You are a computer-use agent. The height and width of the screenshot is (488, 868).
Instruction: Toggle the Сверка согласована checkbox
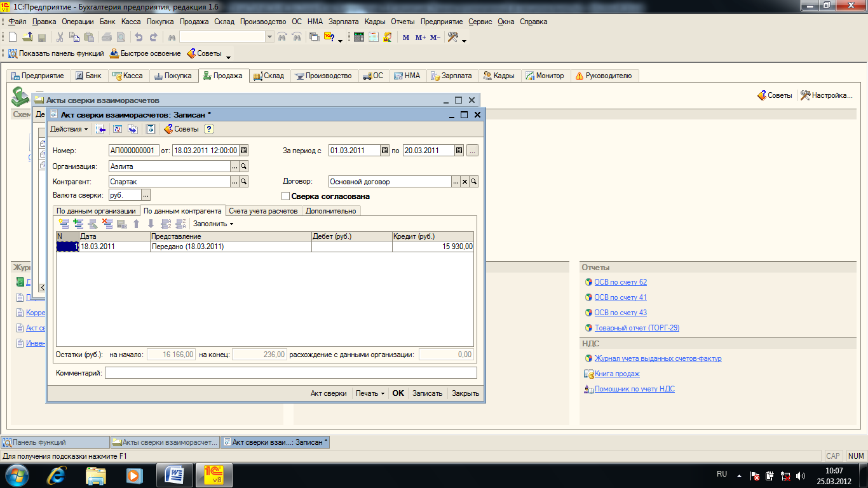(285, 196)
